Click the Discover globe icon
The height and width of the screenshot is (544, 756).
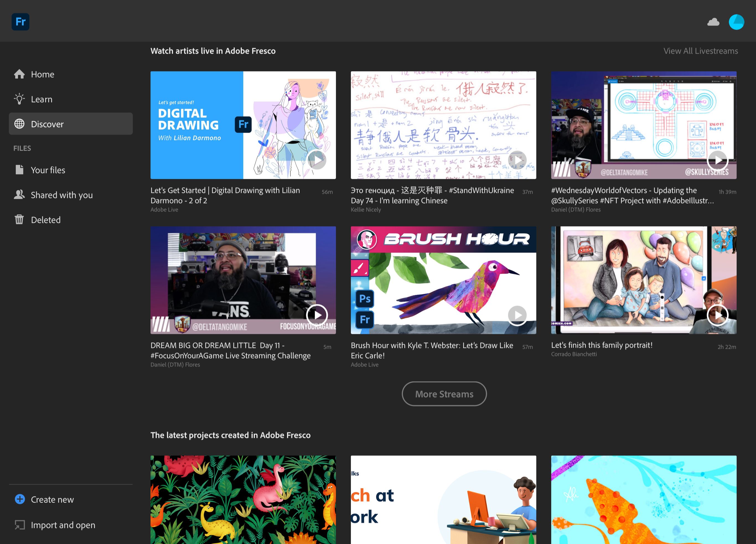pos(19,124)
